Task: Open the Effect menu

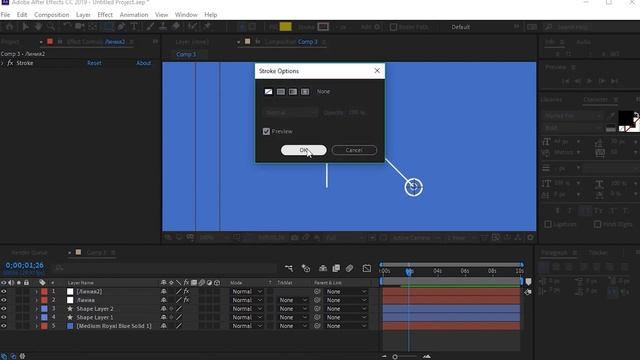Action: click(105, 15)
